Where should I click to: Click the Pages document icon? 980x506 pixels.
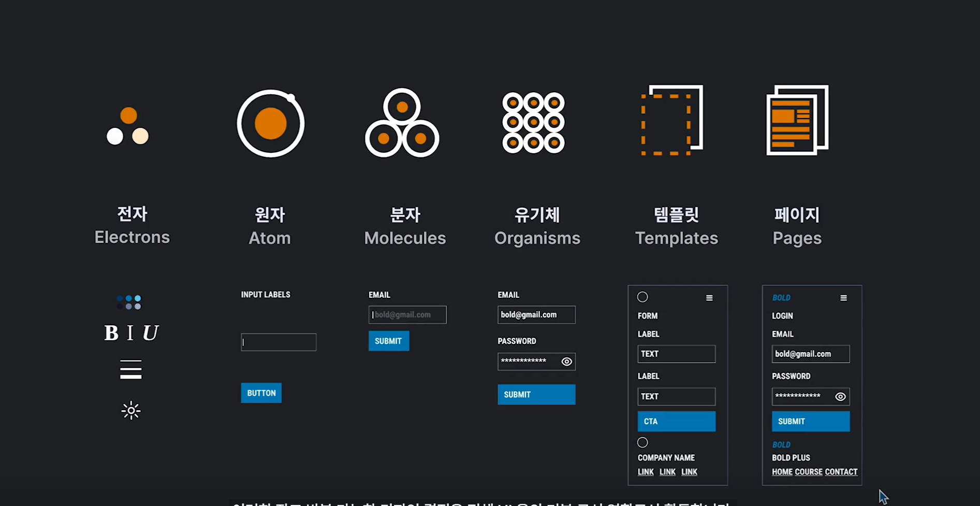click(x=797, y=120)
